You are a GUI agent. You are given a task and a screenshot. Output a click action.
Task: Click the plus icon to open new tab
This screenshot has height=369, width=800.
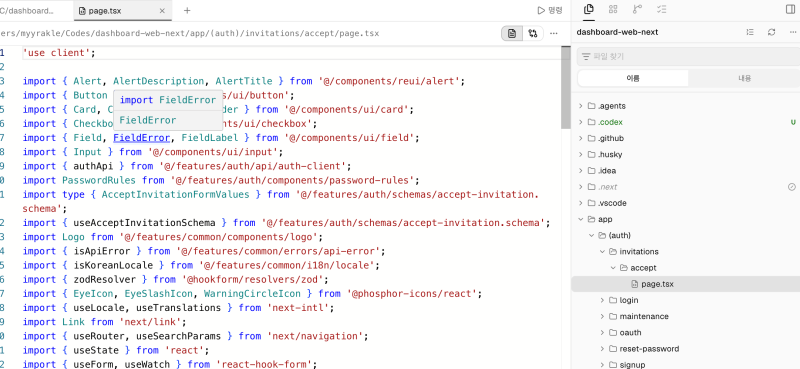pyautogui.click(x=187, y=10)
